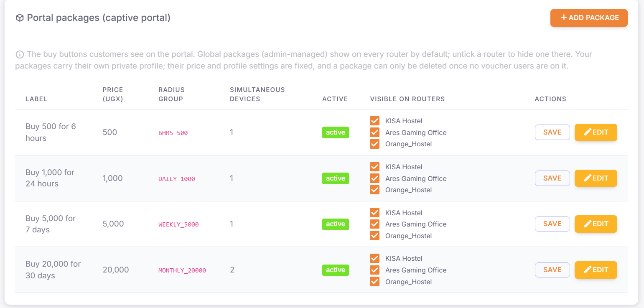The image size is (644, 308).
Task: Click the Simultaneous Devices column header
Action: (x=257, y=94)
